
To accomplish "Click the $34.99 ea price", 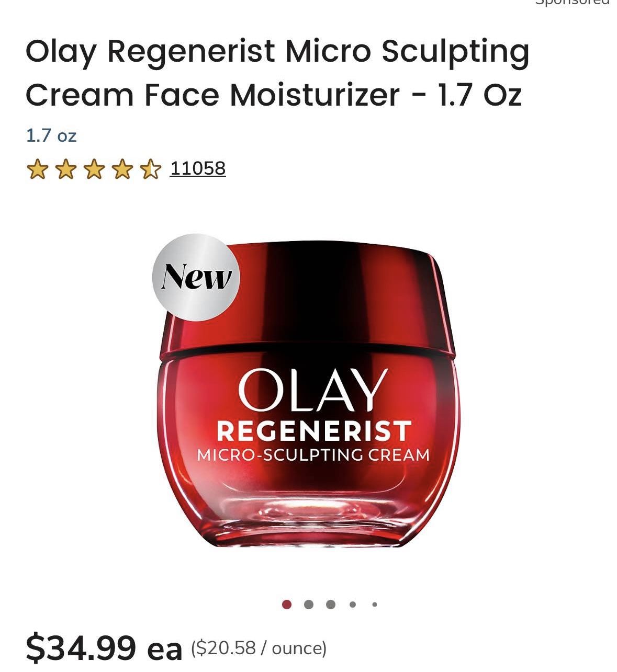I will tap(104, 647).
